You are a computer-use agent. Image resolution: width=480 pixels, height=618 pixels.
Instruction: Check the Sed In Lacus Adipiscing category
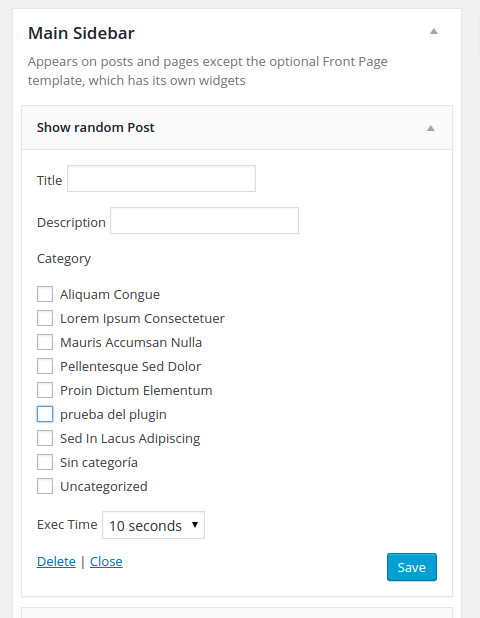click(x=45, y=438)
